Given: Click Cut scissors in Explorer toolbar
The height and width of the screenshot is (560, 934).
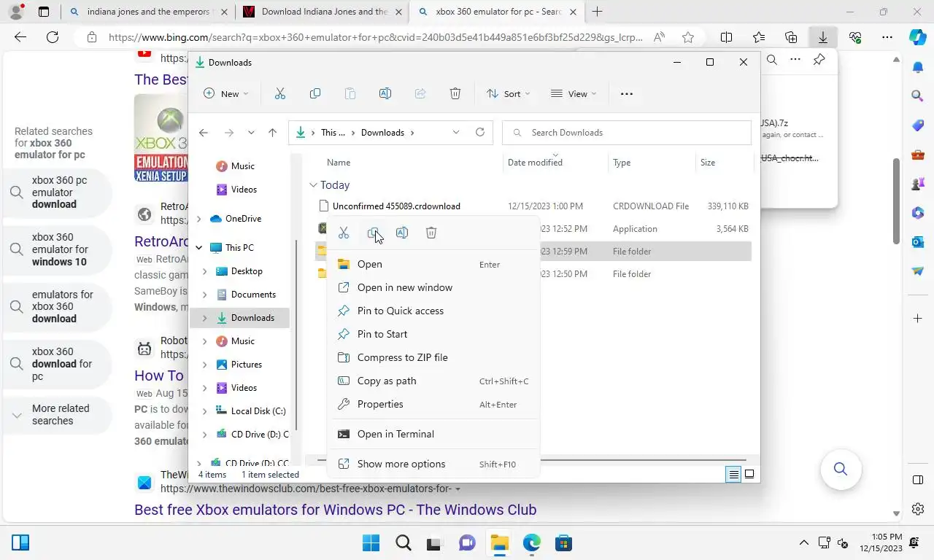Looking at the screenshot, I should 280,93.
